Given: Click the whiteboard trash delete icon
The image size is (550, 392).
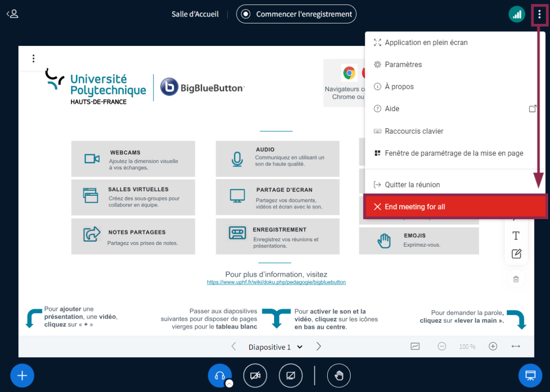Looking at the screenshot, I should pyautogui.click(x=516, y=279).
